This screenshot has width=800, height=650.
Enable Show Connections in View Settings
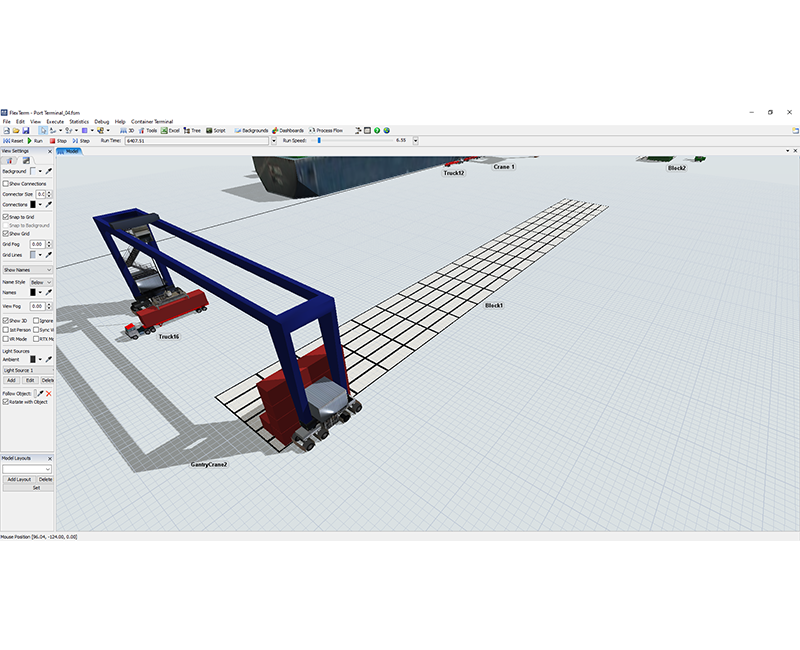click(x=6, y=185)
